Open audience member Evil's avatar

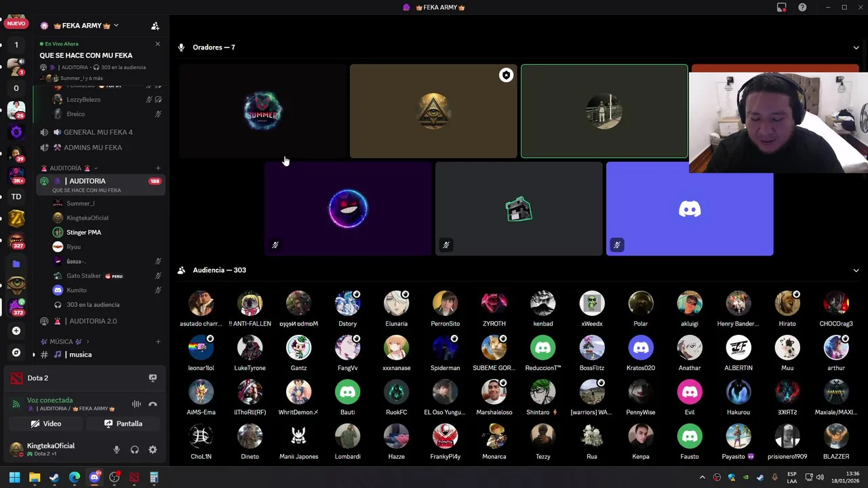689,392
